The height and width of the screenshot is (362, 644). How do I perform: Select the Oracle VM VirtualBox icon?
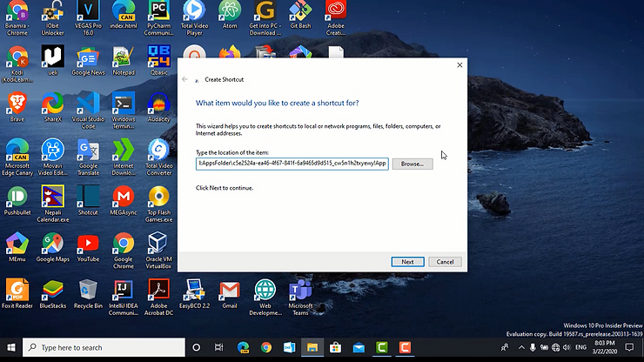(x=159, y=251)
